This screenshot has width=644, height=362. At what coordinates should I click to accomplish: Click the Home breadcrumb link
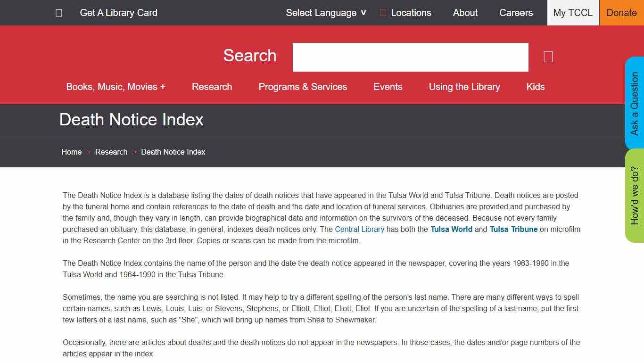(x=71, y=152)
